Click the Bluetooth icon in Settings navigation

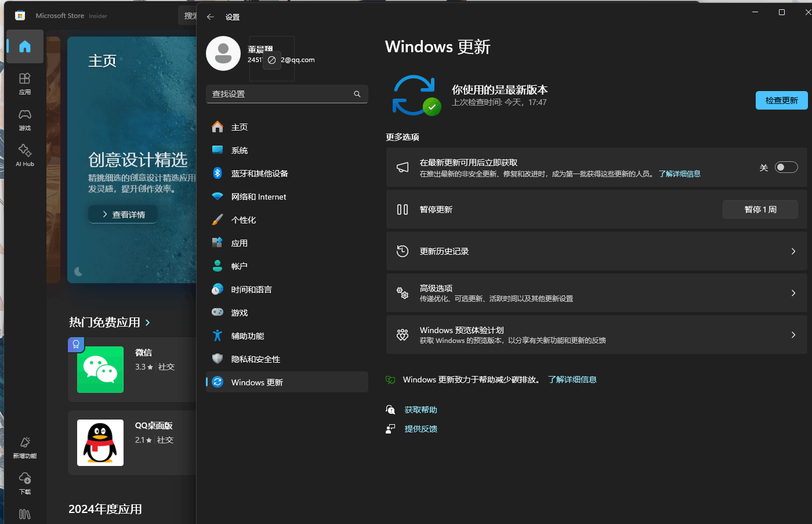click(217, 173)
